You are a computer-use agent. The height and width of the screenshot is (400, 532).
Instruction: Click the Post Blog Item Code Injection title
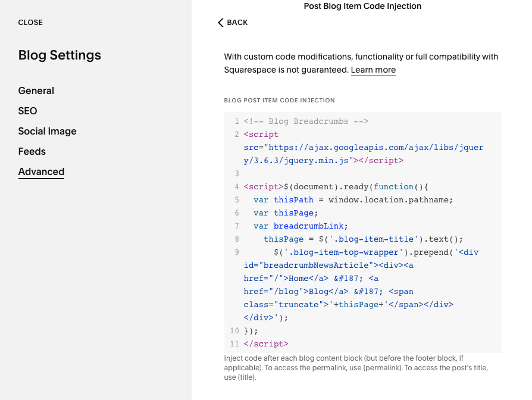362,6
